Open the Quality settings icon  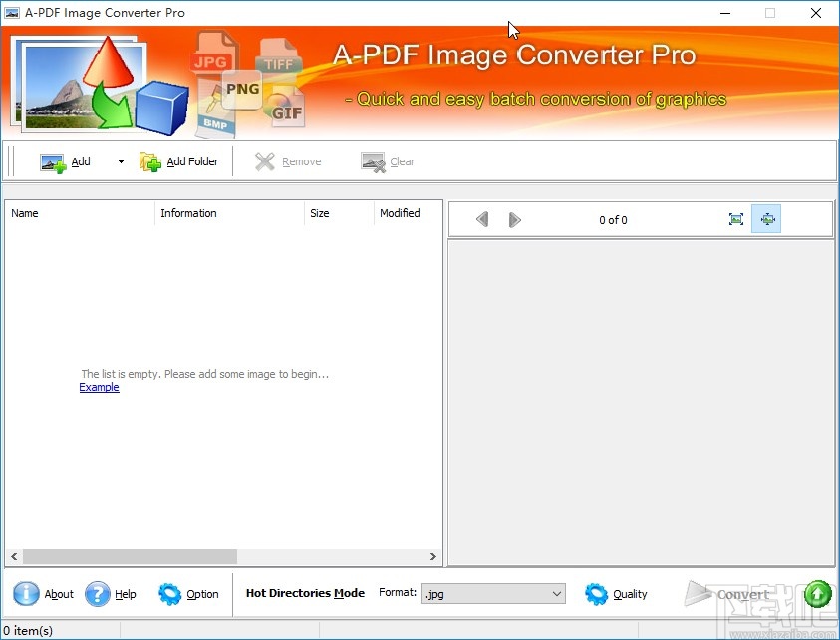pyautogui.click(x=596, y=593)
